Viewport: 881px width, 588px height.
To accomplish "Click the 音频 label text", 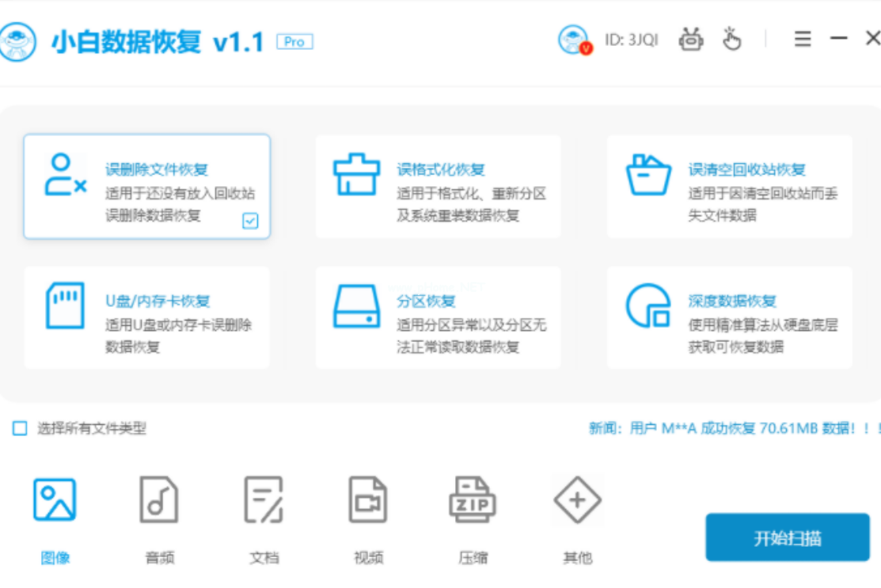I will (160, 558).
